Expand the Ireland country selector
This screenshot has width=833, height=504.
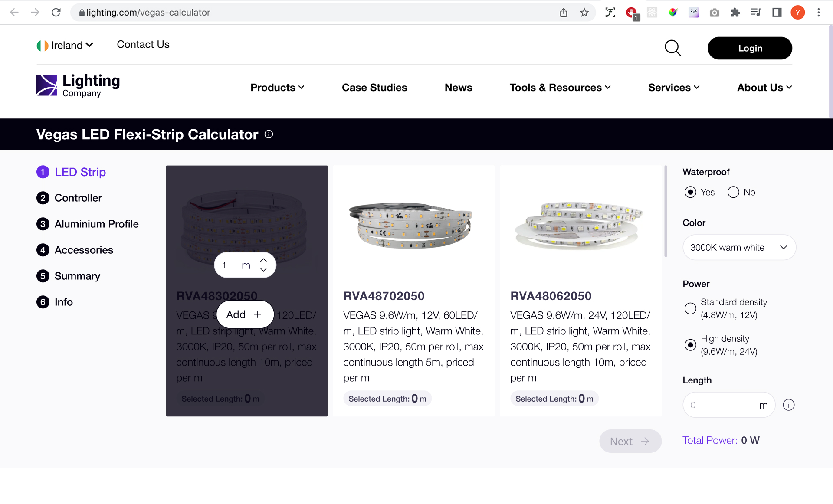65,45
